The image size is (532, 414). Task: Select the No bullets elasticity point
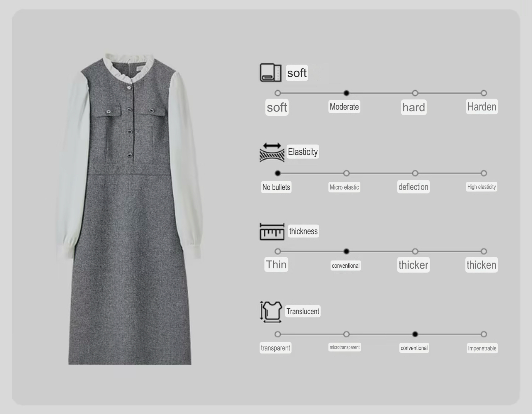(278, 173)
